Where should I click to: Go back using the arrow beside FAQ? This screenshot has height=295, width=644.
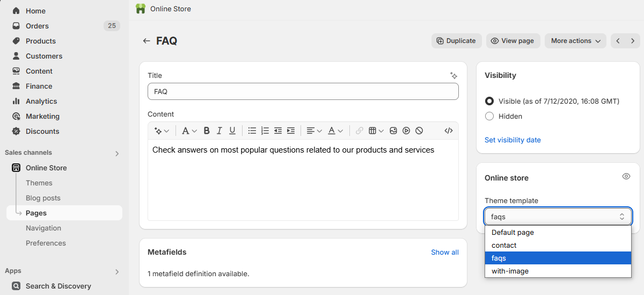pos(147,41)
